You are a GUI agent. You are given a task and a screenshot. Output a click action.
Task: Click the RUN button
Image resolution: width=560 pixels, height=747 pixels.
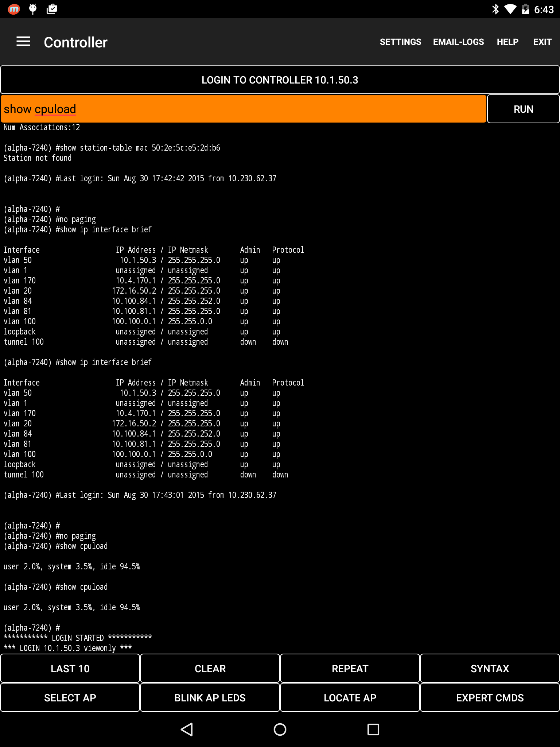pyautogui.click(x=523, y=109)
